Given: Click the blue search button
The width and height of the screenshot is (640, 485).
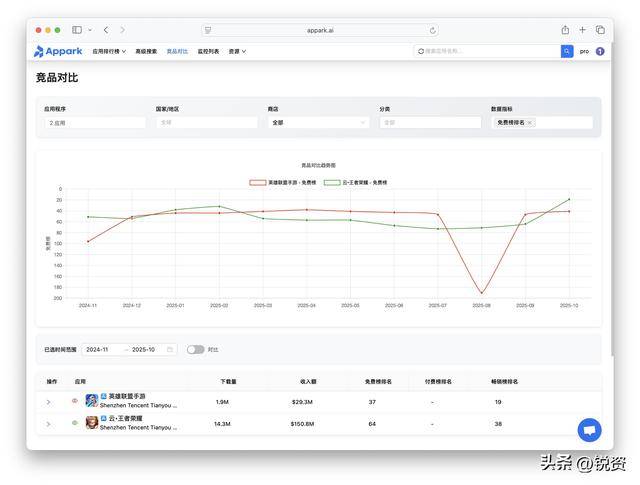Looking at the screenshot, I should point(567,51).
